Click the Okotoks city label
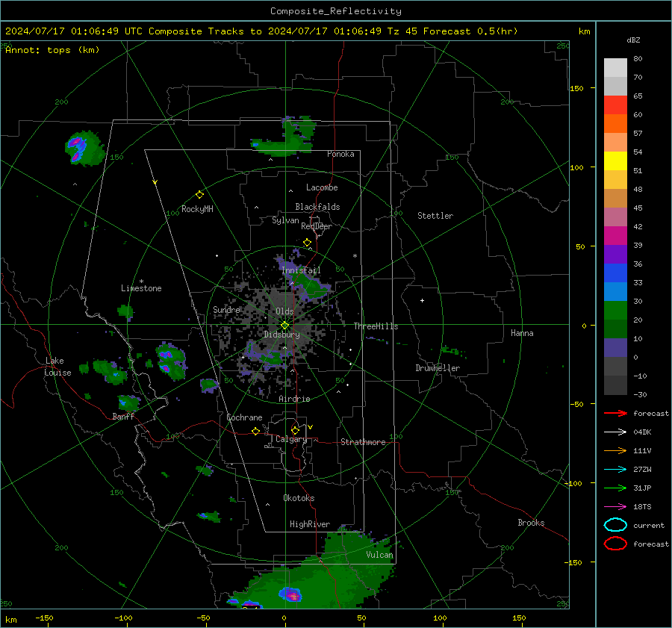Viewport: 672px width, 628px height. pyautogui.click(x=299, y=498)
